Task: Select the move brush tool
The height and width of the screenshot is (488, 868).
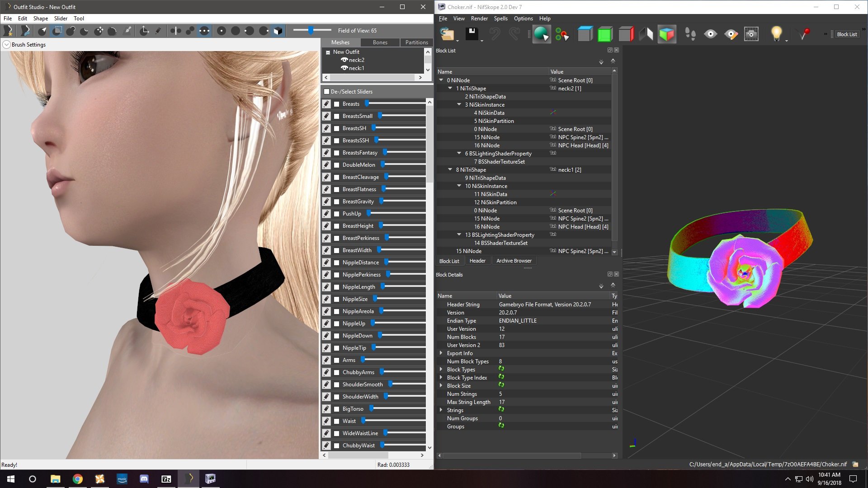Action: coord(99,31)
